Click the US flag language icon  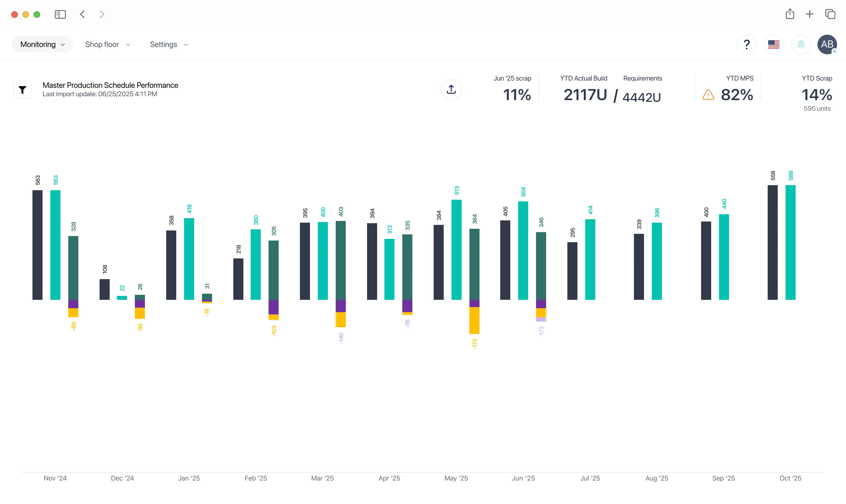point(773,44)
